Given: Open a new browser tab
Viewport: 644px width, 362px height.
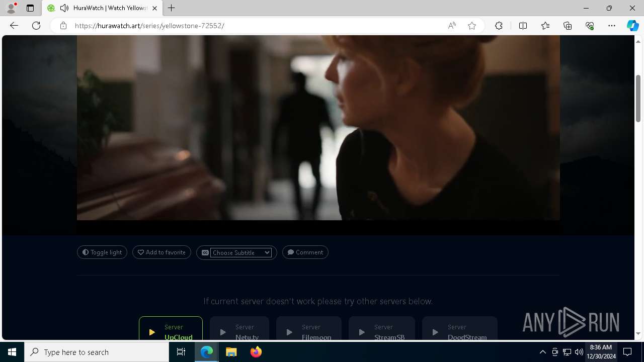Looking at the screenshot, I should coord(172,8).
